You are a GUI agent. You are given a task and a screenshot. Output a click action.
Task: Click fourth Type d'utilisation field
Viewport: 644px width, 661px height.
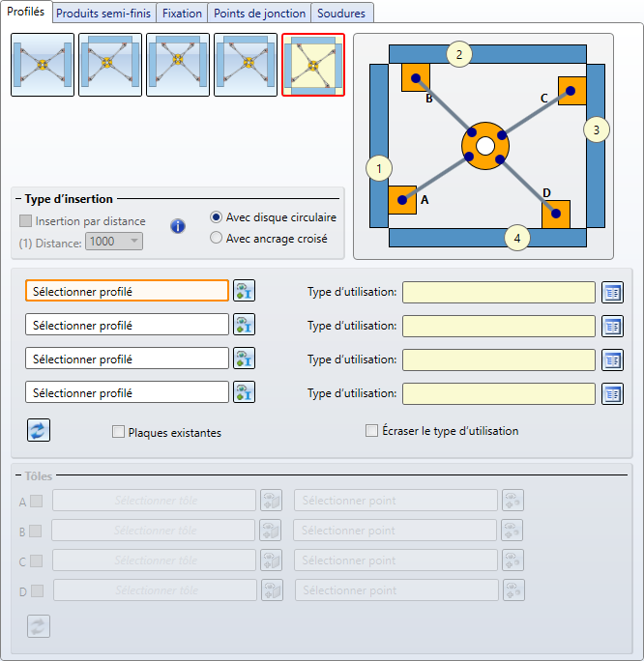point(499,393)
